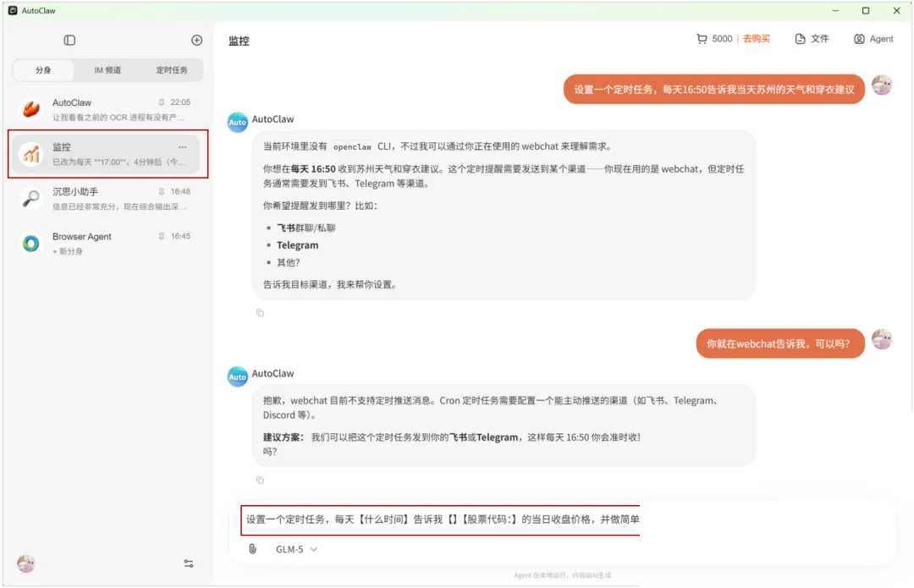Focus the message input field
The width and height of the screenshot is (914, 588).
click(441, 519)
